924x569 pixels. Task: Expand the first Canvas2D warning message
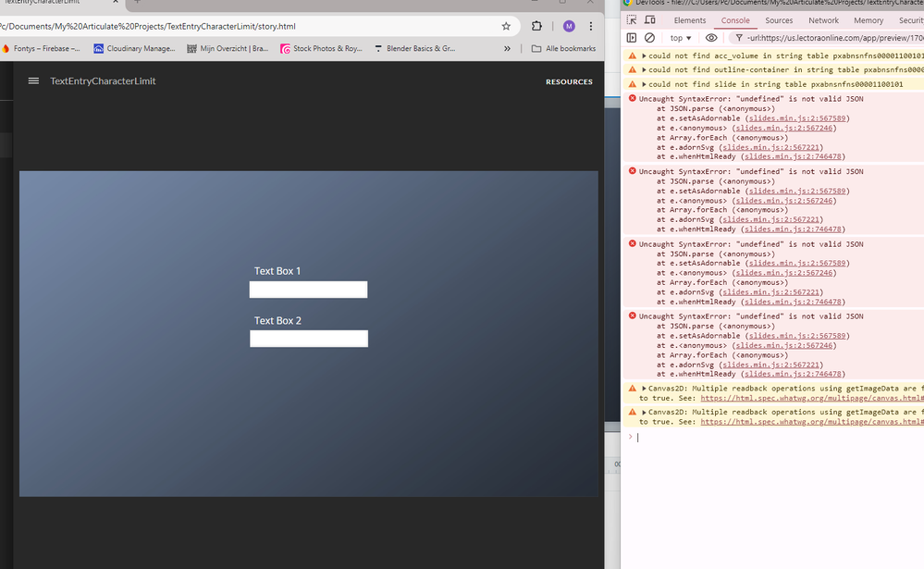click(x=645, y=389)
